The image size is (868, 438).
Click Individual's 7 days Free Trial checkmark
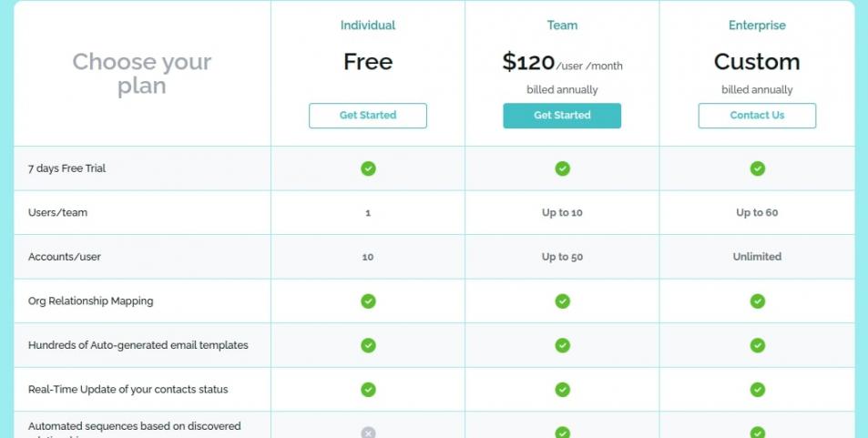(x=368, y=168)
